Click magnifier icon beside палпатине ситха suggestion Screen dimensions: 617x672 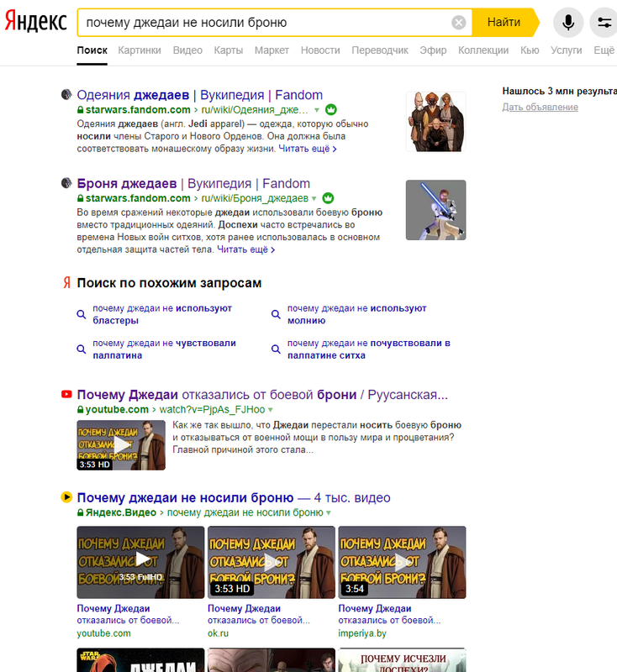click(276, 349)
